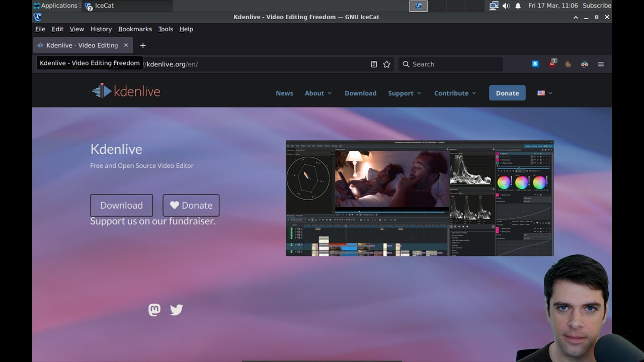
Task: Open the notifications bell icon
Action: coord(518,6)
